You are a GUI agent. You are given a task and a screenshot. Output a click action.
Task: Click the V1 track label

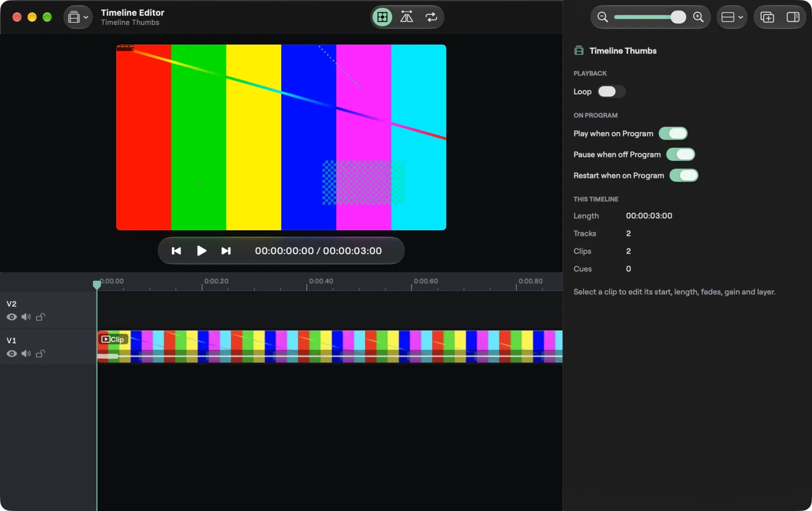pos(11,340)
